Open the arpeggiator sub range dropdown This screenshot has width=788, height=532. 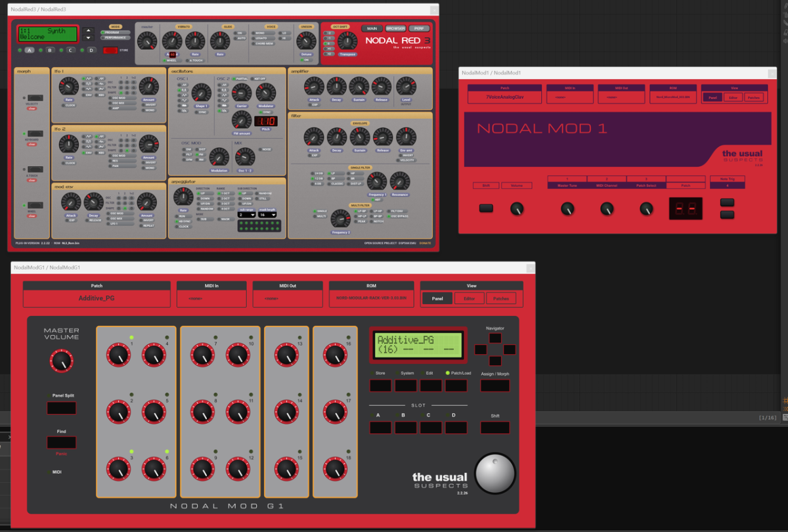246,215
